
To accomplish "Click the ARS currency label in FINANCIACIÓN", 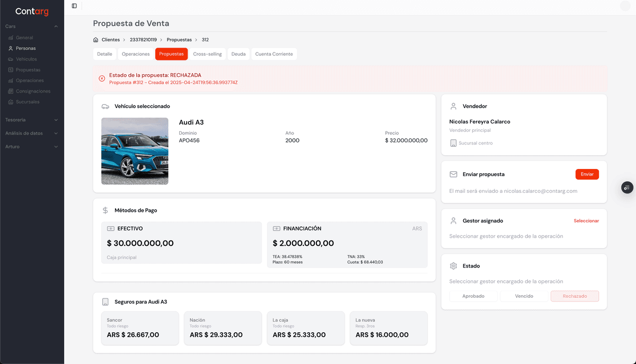I will pyautogui.click(x=417, y=229).
